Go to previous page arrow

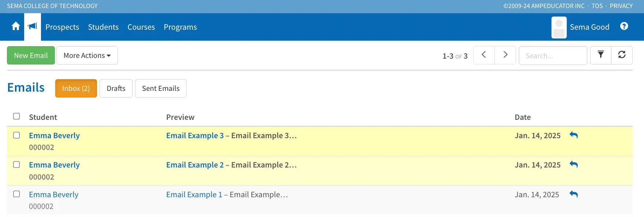[484, 55]
